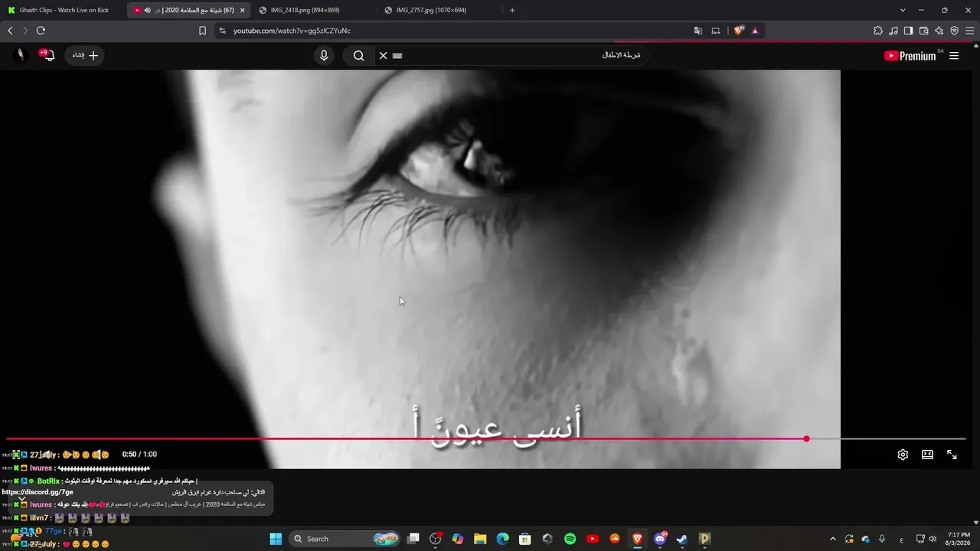This screenshot has height=551, width=980.
Task: Open the Copilot app on the taskbar
Action: (x=458, y=539)
